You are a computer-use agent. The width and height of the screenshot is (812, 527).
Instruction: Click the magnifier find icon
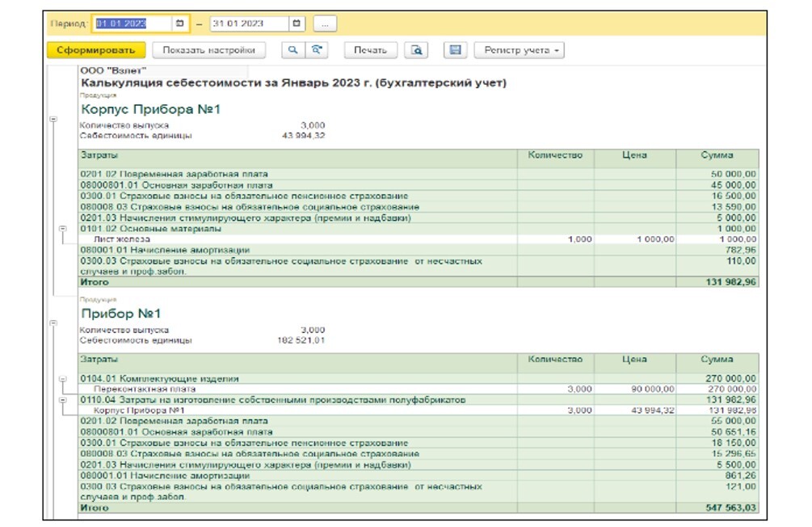[293, 50]
